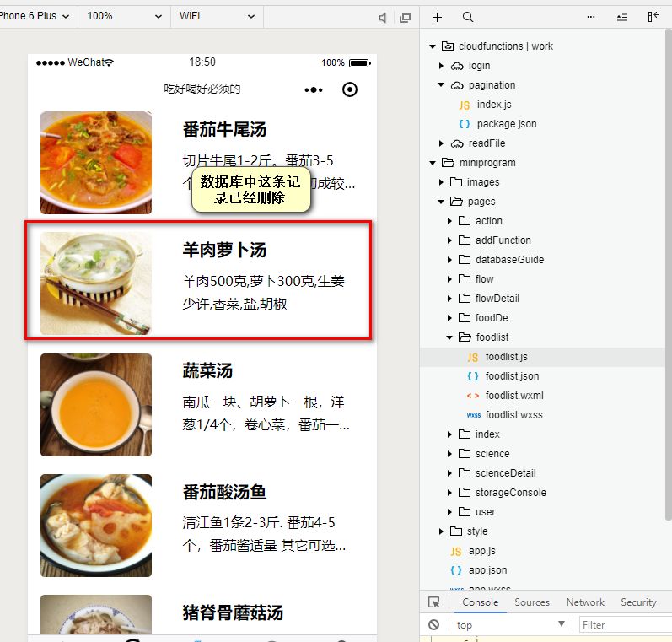The height and width of the screenshot is (642, 672).
Task: Click the cloudfunctions root folder icon
Action: click(448, 46)
